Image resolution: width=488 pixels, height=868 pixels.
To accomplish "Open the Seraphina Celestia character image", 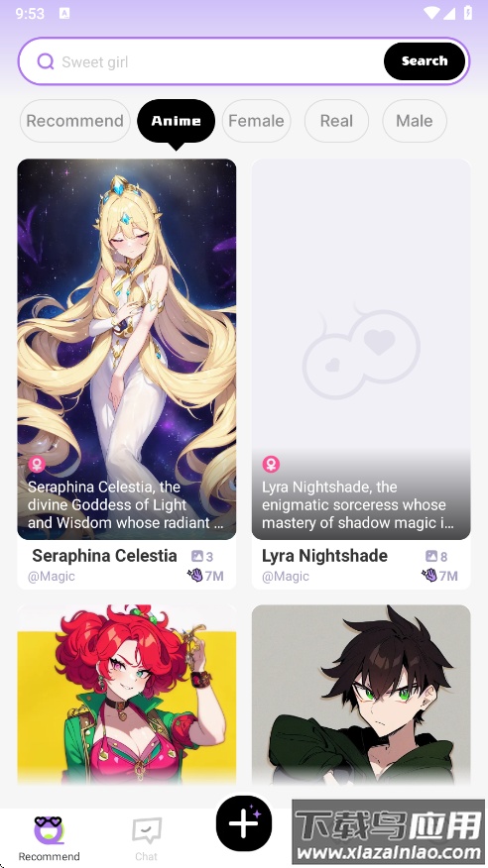I will pos(127,349).
